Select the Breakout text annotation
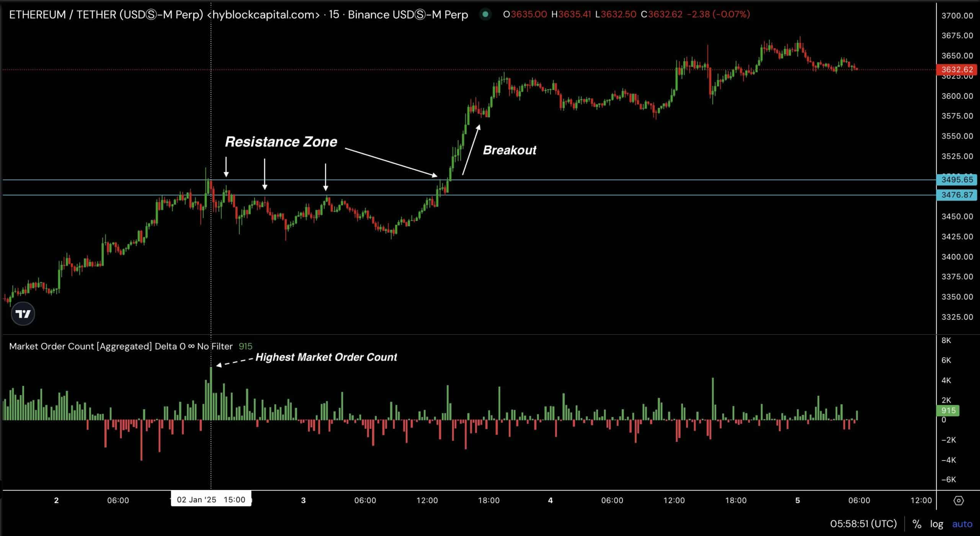 point(509,150)
